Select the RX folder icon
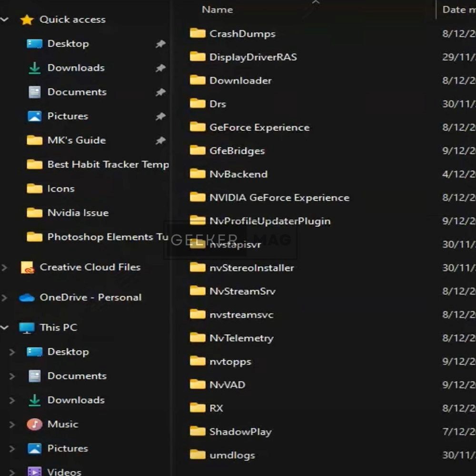476x476 pixels. coord(198,408)
